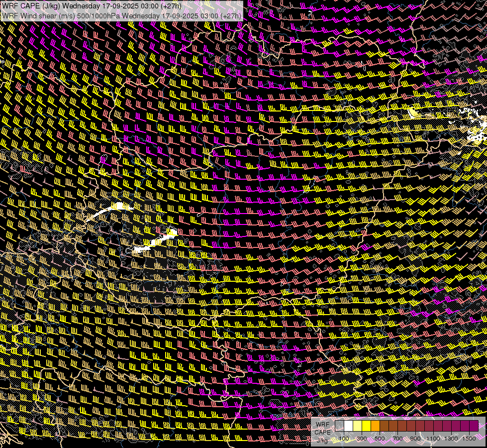Click the legend value '500'
This screenshot has height=448, width=487.
point(380,439)
